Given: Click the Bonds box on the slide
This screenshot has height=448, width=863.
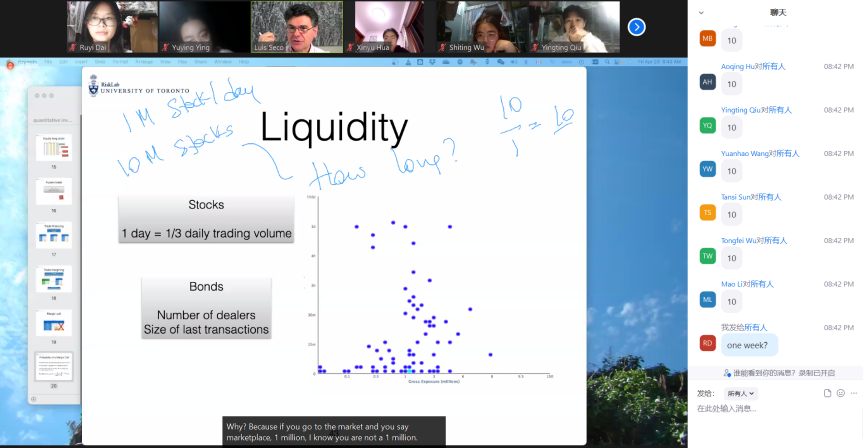Looking at the screenshot, I should coord(206,308).
